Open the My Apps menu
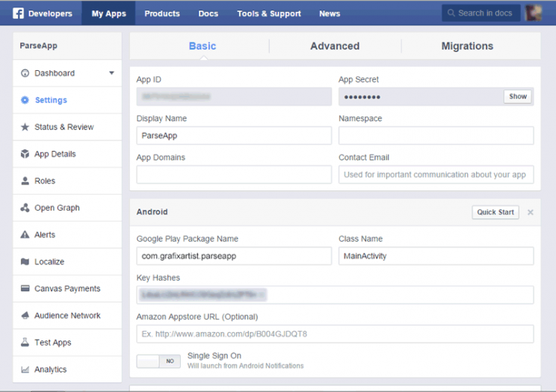Viewport: 556px width, 392px height. 108,13
